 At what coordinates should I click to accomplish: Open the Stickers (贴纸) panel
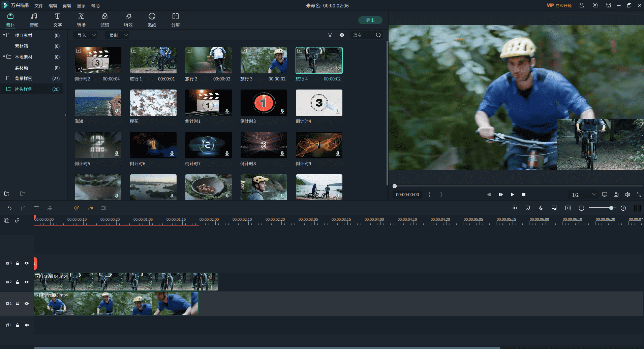[152, 20]
